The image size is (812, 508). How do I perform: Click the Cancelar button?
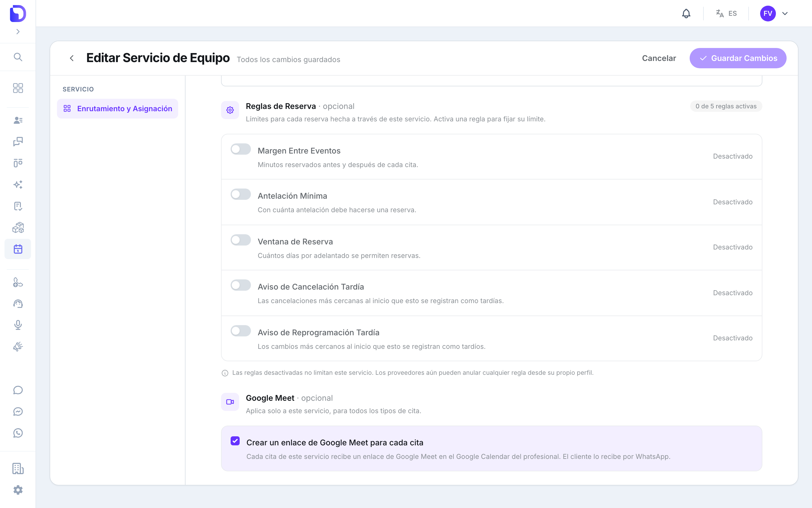click(x=659, y=58)
